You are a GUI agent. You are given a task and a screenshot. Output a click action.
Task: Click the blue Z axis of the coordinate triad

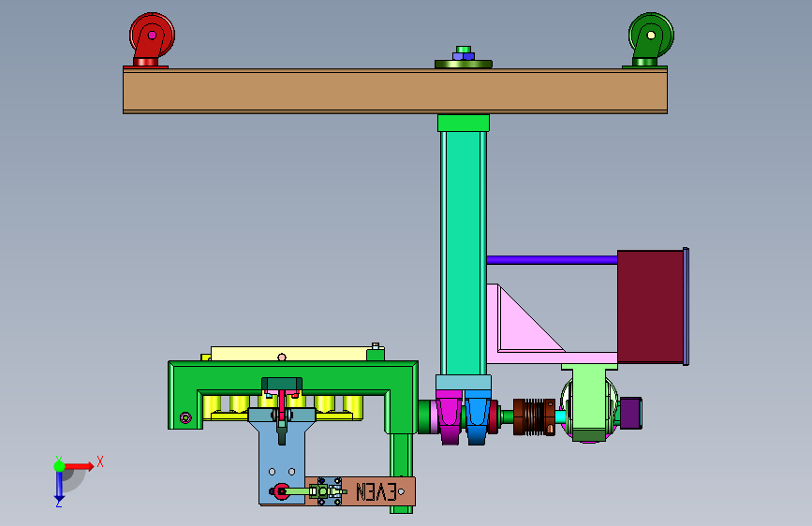coord(59,485)
